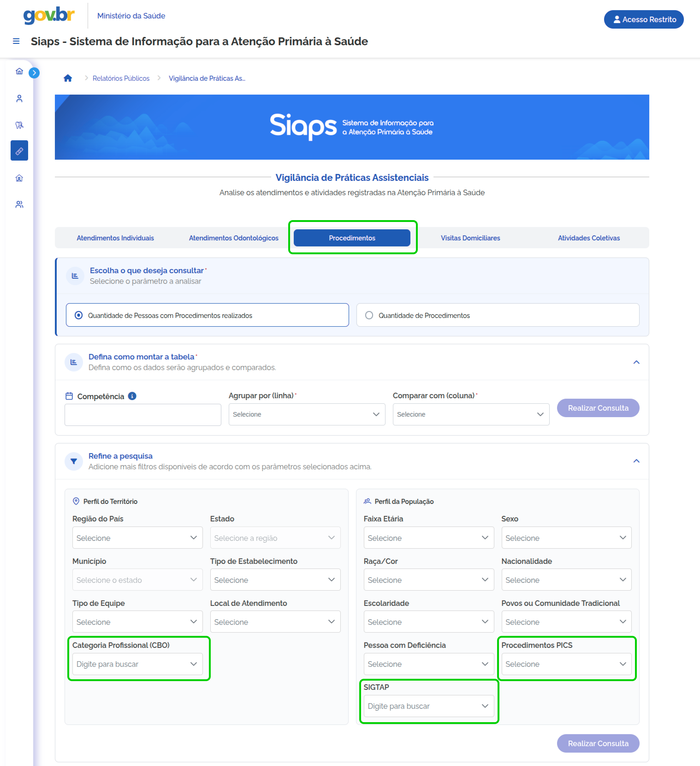
Task: Collapse the Refine a pesquisa section
Action: tap(636, 461)
